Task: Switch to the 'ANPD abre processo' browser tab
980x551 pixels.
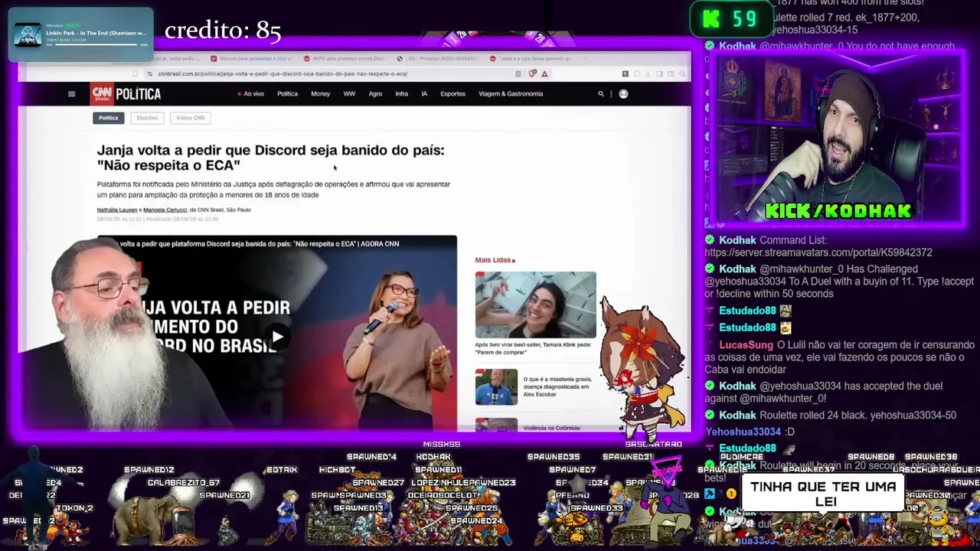Action: pyautogui.click(x=345, y=58)
